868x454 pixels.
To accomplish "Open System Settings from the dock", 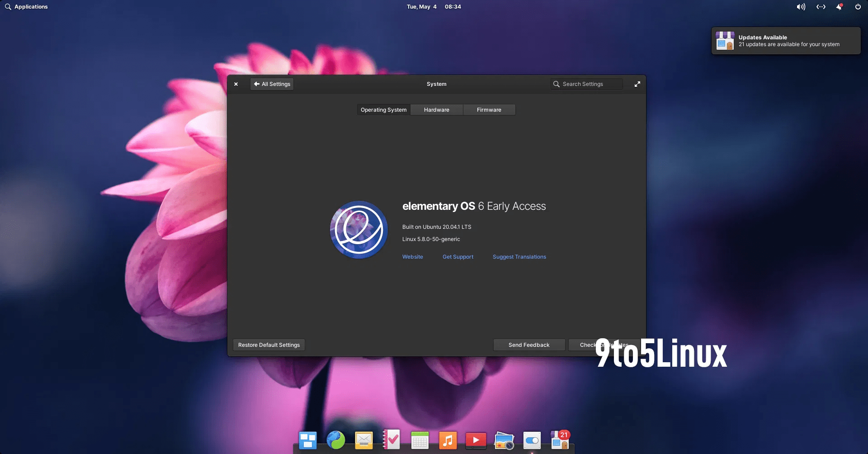I will (x=532, y=440).
